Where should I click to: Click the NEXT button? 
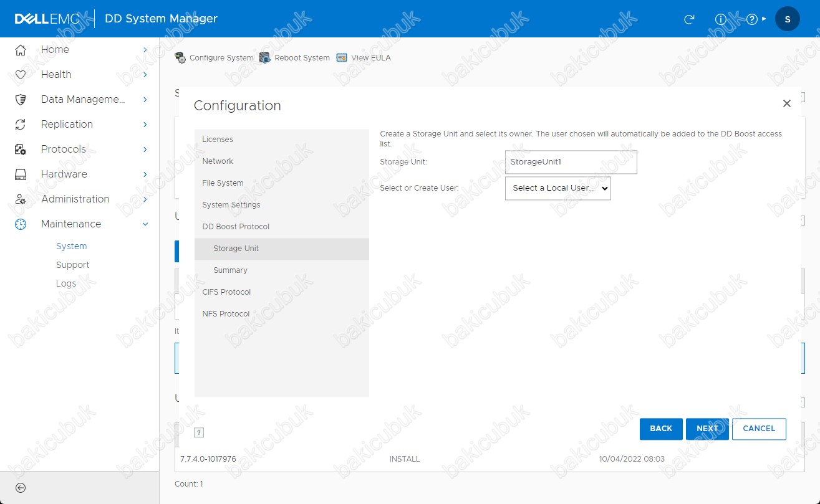click(x=707, y=429)
